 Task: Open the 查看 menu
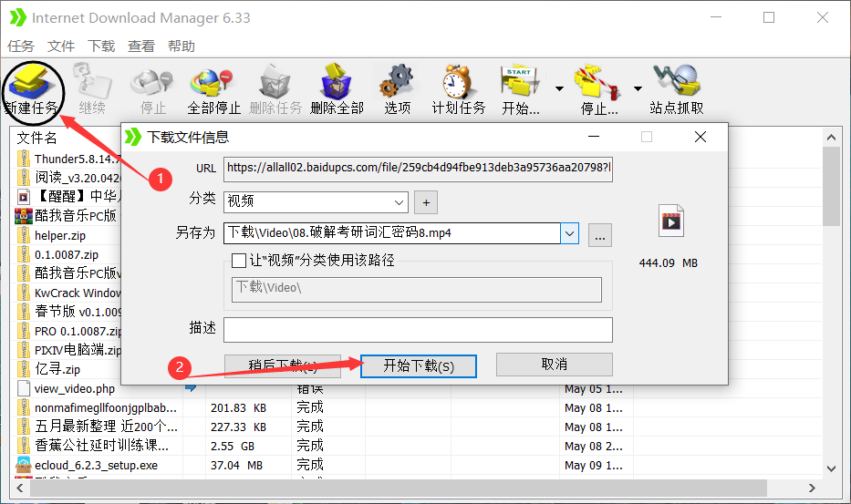141,46
